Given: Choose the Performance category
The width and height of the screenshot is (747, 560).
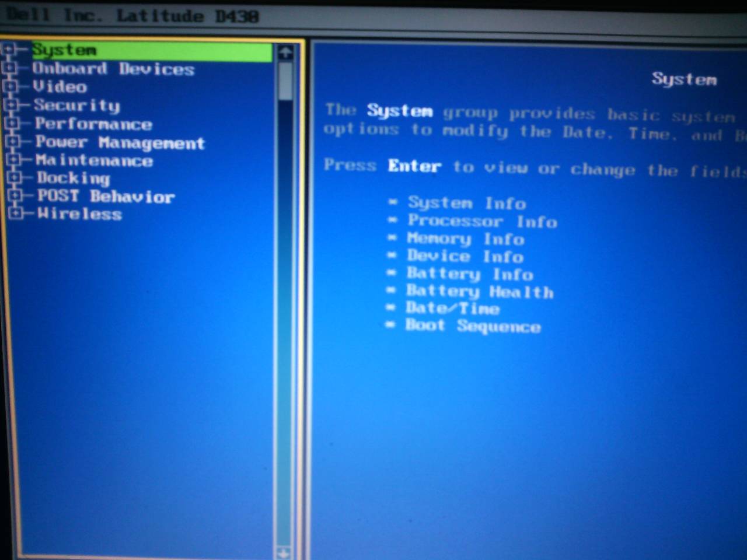Looking at the screenshot, I should point(93,124).
